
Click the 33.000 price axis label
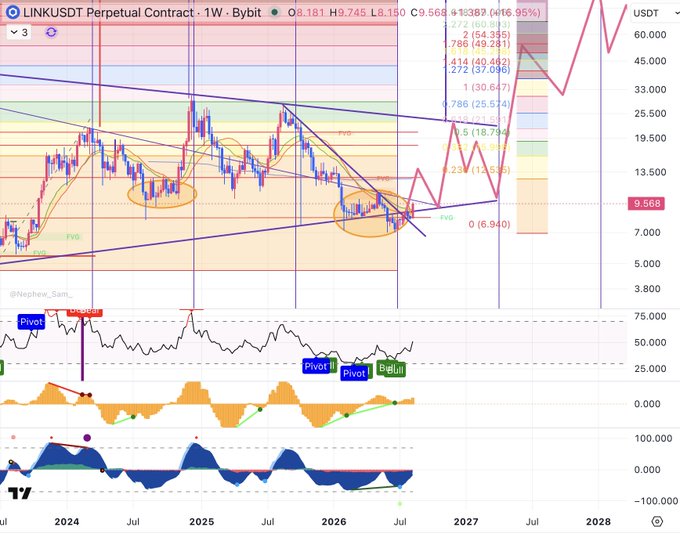coord(650,90)
